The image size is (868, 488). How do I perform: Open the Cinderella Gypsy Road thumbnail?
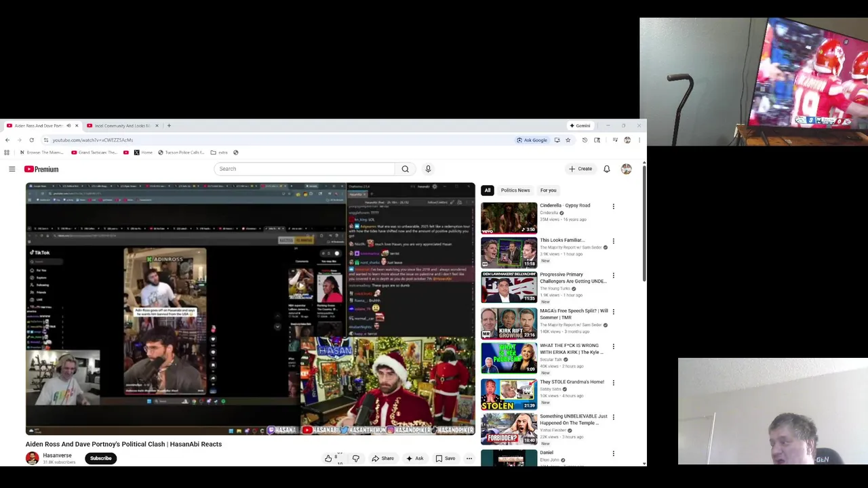(509, 218)
